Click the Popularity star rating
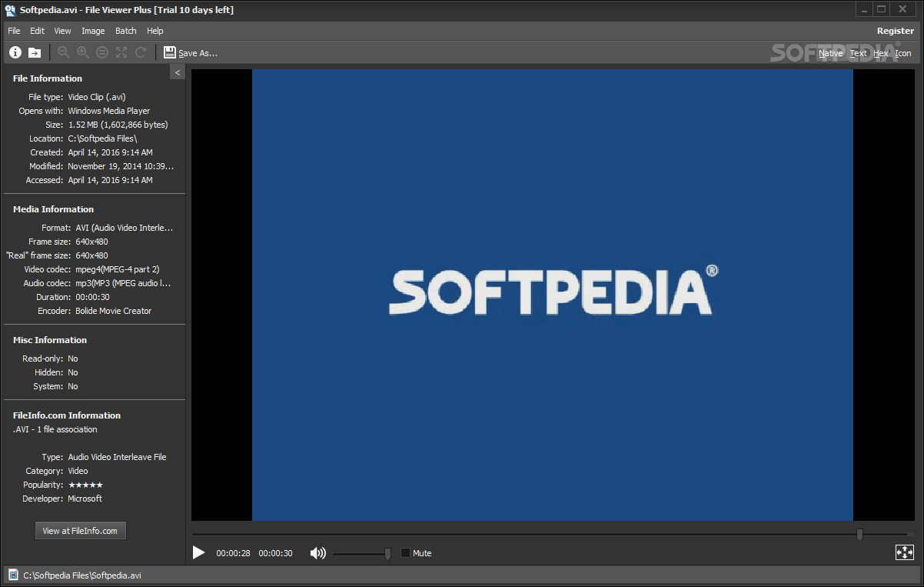924x587 pixels. coord(85,485)
